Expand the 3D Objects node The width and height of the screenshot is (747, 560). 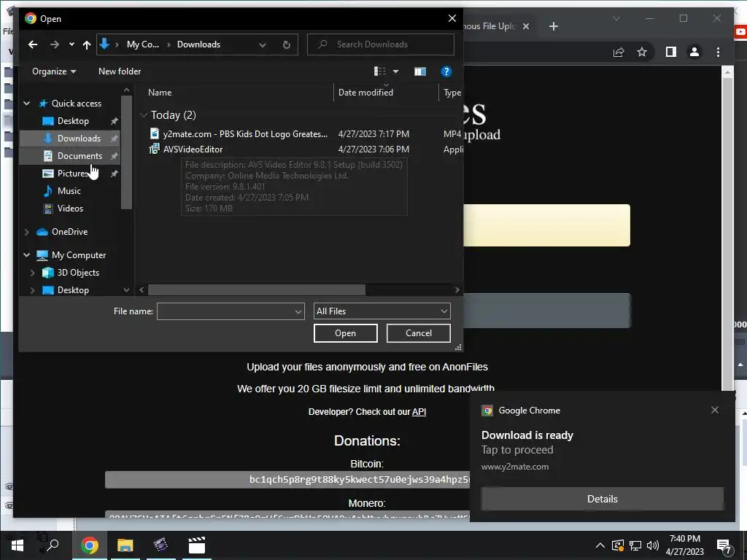[x=32, y=273]
